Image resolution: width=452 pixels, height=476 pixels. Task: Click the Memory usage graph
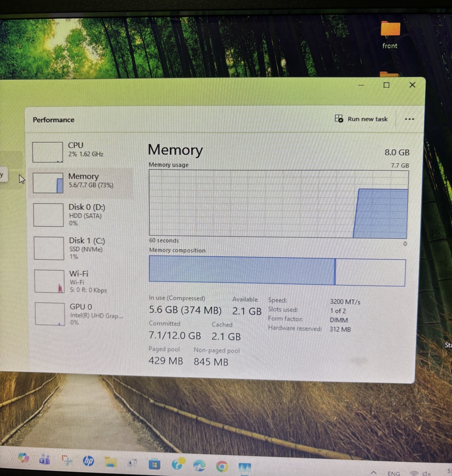(278, 204)
